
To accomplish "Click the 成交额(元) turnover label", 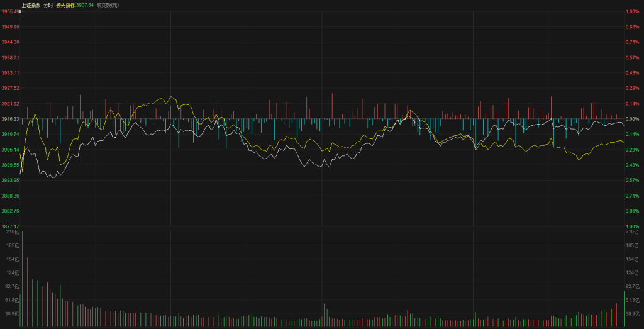I will pyautogui.click(x=108, y=5).
